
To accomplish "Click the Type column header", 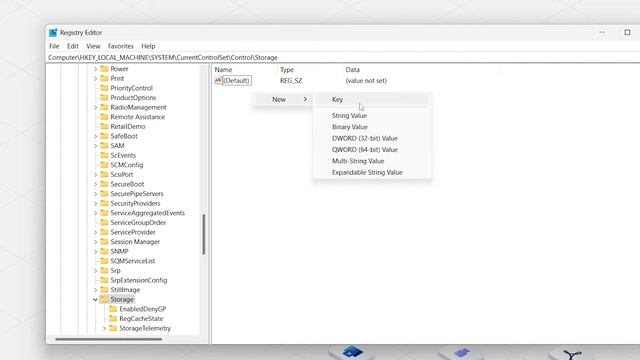I will point(287,70).
